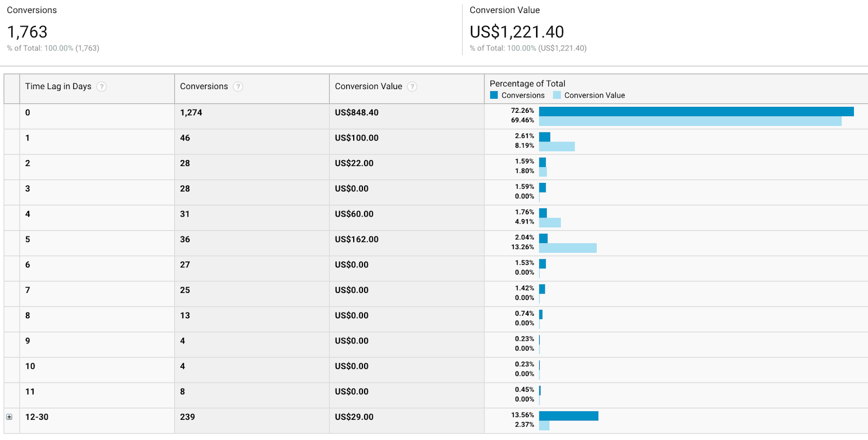Click the 13.56% conversions bar
The image size is (868, 440).
569,416
